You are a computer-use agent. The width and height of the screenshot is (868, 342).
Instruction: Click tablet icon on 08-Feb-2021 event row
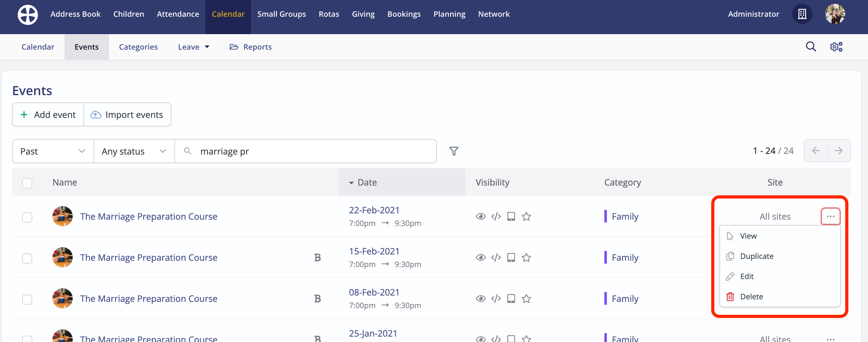[511, 298]
